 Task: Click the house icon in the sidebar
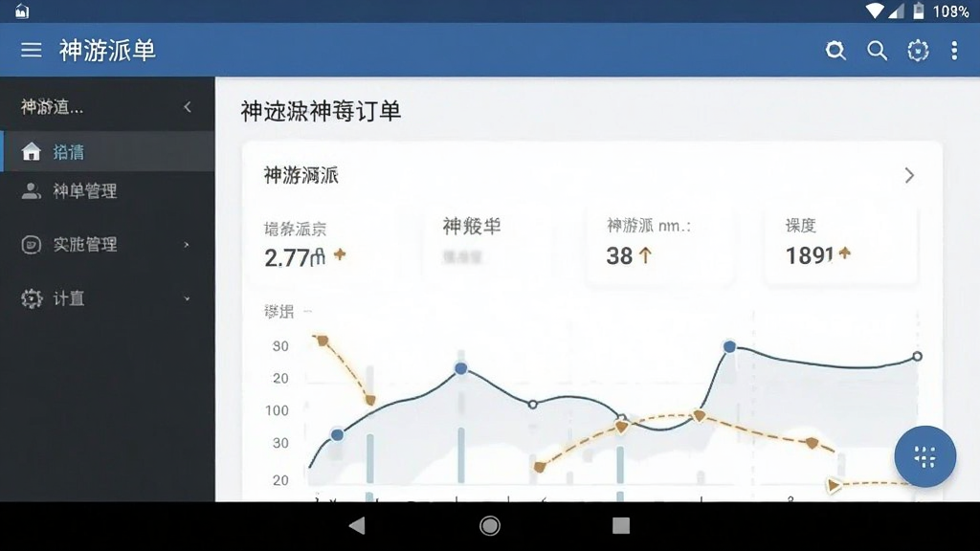tap(31, 152)
